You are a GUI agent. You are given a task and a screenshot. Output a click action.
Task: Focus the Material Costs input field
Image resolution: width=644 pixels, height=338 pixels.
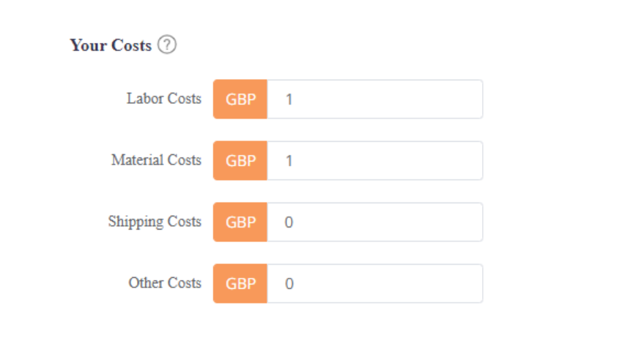374,160
